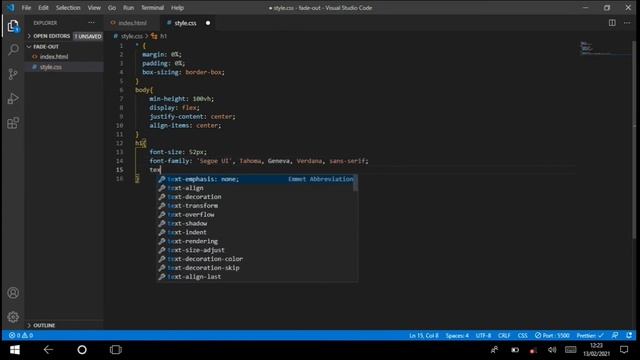Select text-transform suggestion
This screenshot has height=360, width=640.
(x=257, y=206)
